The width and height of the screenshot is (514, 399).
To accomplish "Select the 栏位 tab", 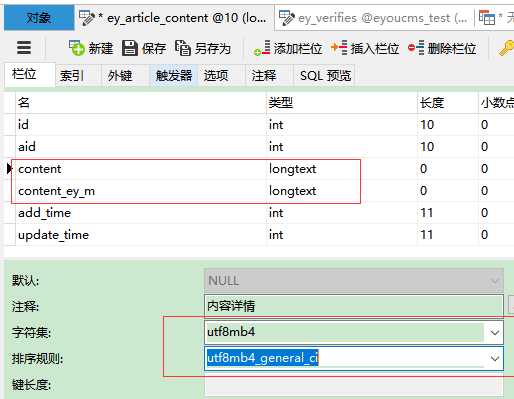I will pyautogui.click(x=30, y=74).
